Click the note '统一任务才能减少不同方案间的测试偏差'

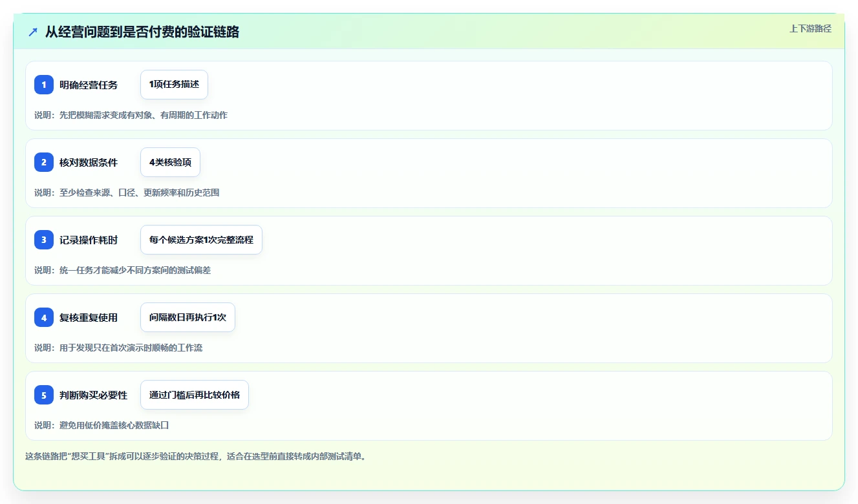pyautogui.click(x=135, y=270)
